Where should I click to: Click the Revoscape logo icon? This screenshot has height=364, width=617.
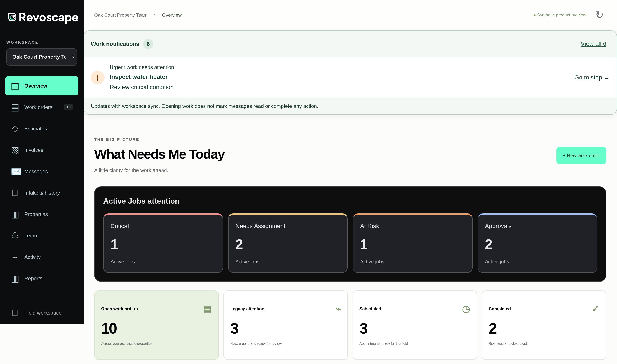(x=12, y=17)
